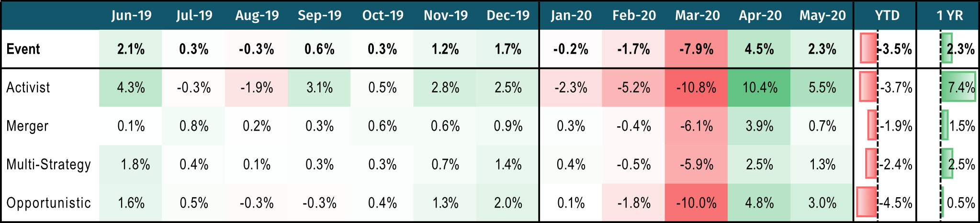Click Event Mar-20 cell showing -7.9%
Viewport: 980px width, 223px height.
tap(696, 49)
